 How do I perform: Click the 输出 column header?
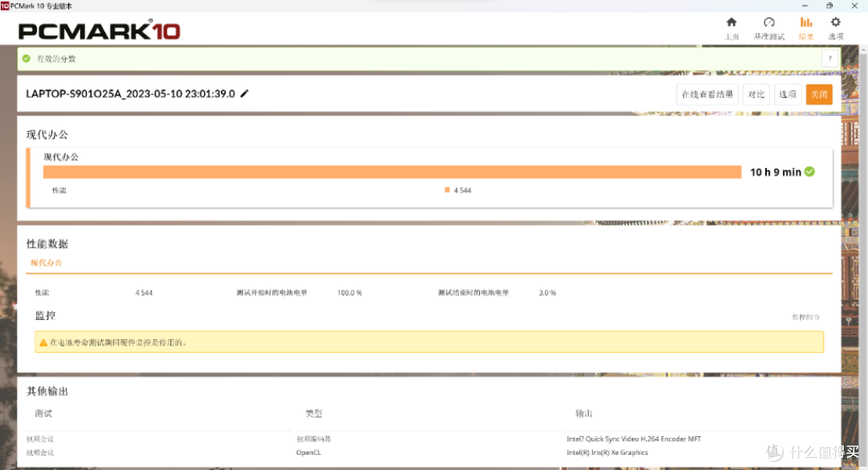tap(583, 414)
